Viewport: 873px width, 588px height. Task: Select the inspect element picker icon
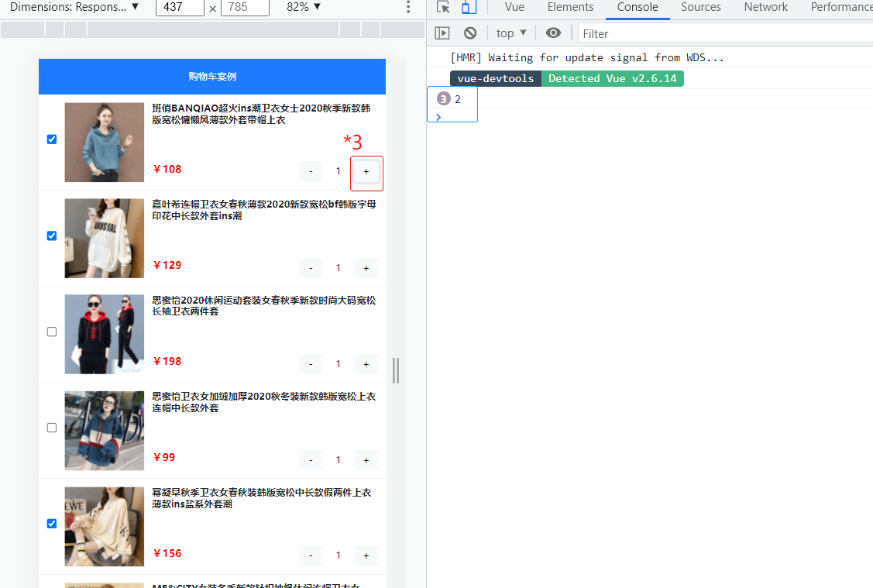(x=443, y=7)
